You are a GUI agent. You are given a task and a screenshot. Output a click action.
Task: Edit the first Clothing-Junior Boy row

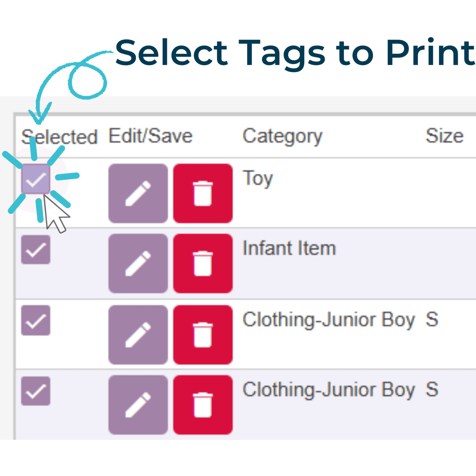coord(138,335)
